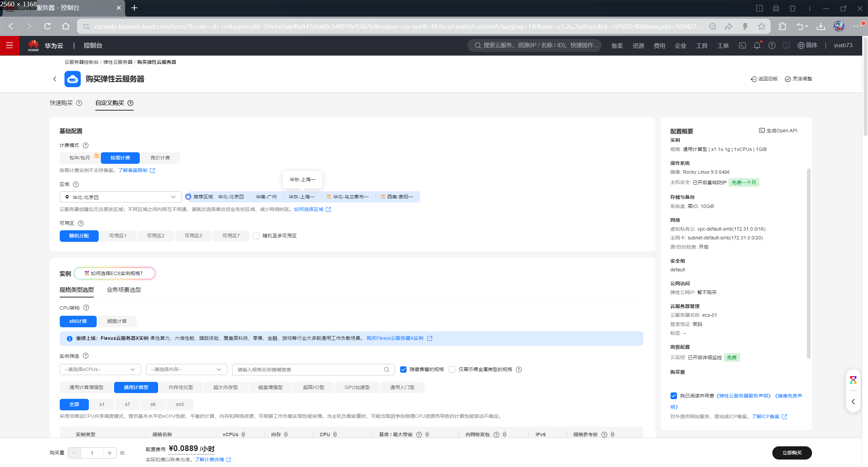868x467 pixels.
Task: Click the notification bell icon
Action: tap(757, 45)
